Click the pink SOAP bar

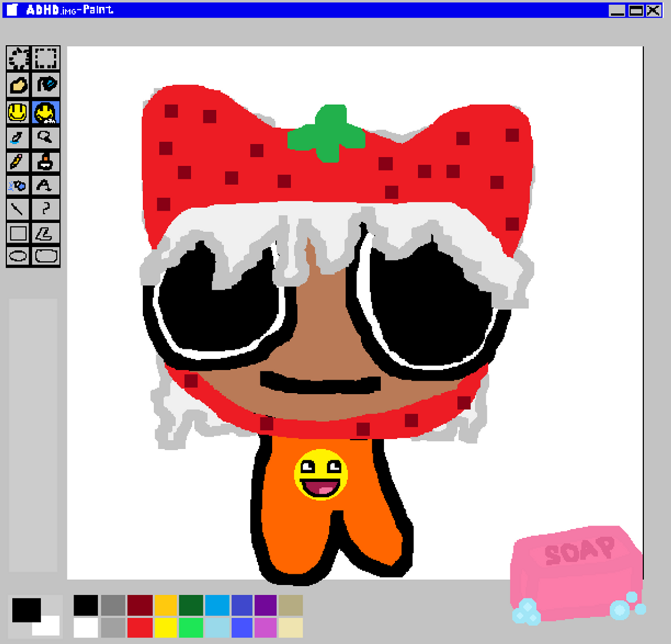[x=577, y=574]
